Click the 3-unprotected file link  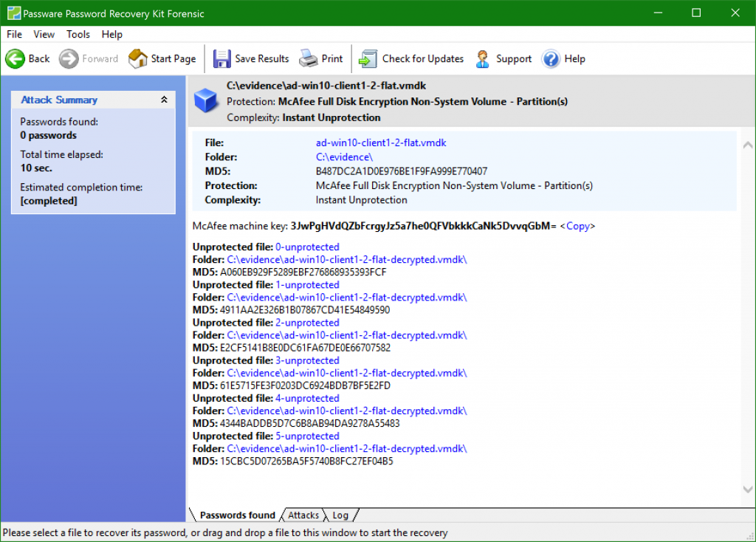[x=307, y=360]
